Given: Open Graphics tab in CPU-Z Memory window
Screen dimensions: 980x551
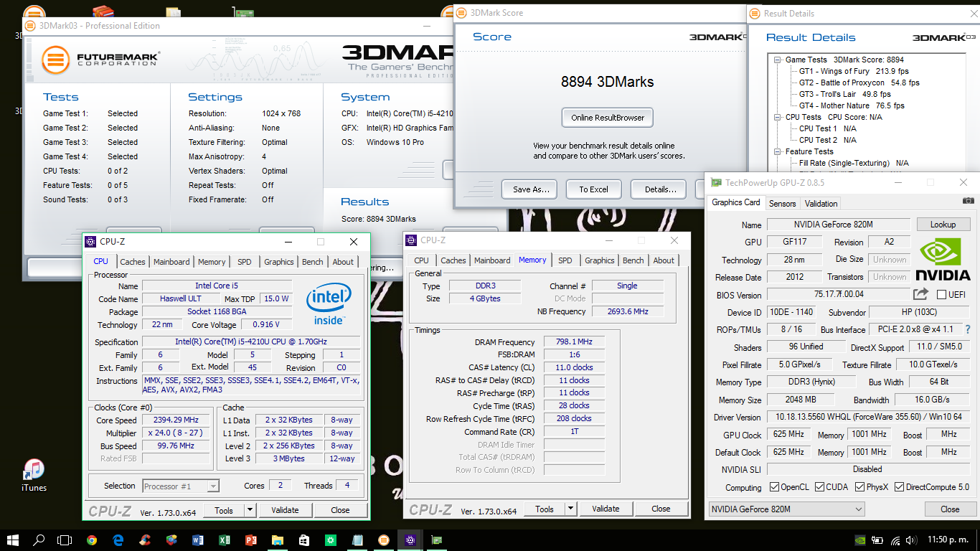Looking at the screenshot, I should (x=600, y=260).
